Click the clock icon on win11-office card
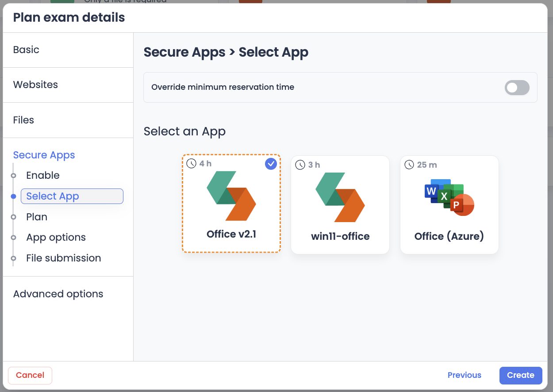Viewport: 553px width, 392px height. (300, 165)
